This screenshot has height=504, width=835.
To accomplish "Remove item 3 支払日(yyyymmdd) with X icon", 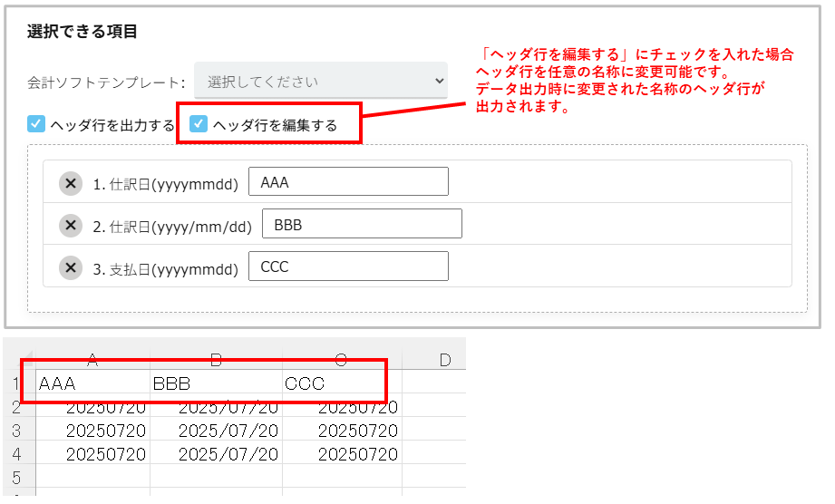I will pos(71,267).
